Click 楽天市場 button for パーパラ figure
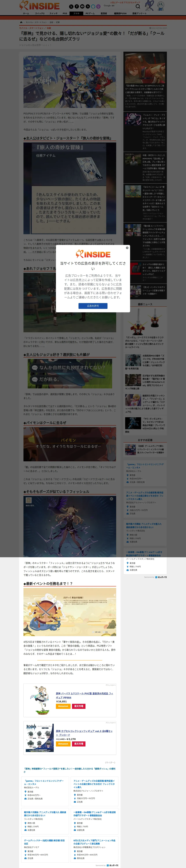This screenshot has height=868, width=186. (79, 706)
